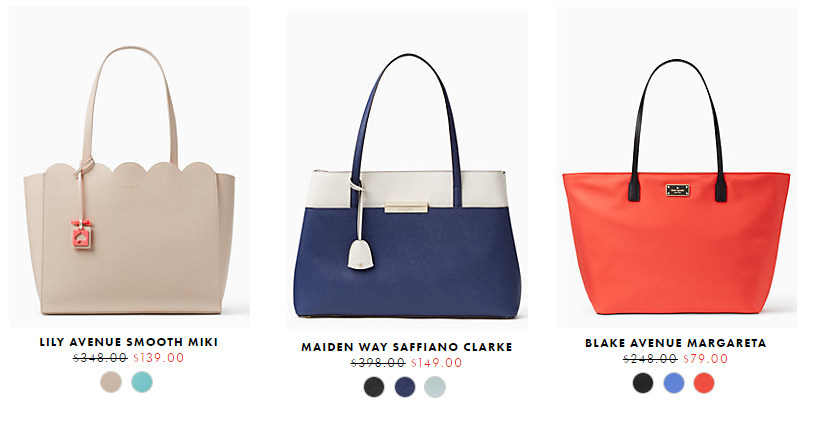The image size is (816, 432).
Task: Pick red swatch under Blake Avenue Margareta
Action: click(x=704, y=383)
